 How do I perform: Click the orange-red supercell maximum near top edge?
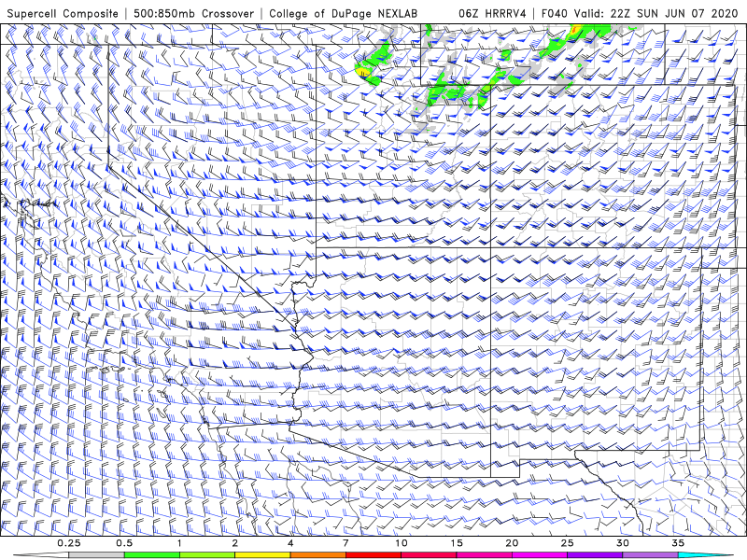[574, 30]
